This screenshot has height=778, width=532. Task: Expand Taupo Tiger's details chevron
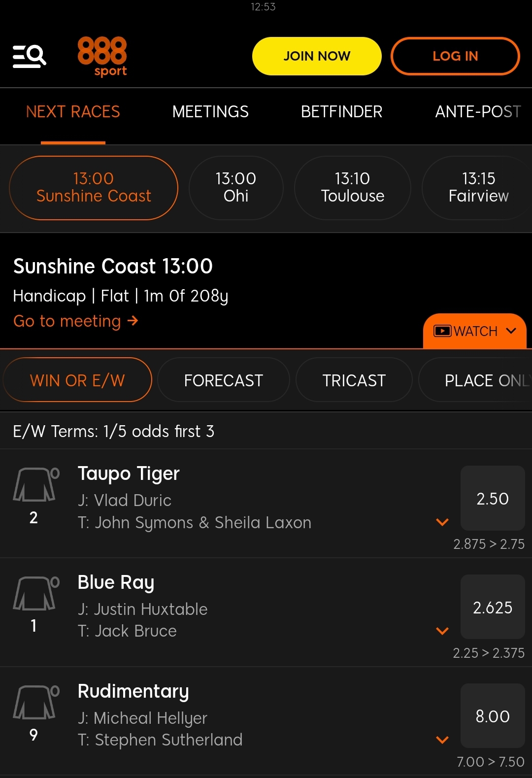[x=442, y=522]
